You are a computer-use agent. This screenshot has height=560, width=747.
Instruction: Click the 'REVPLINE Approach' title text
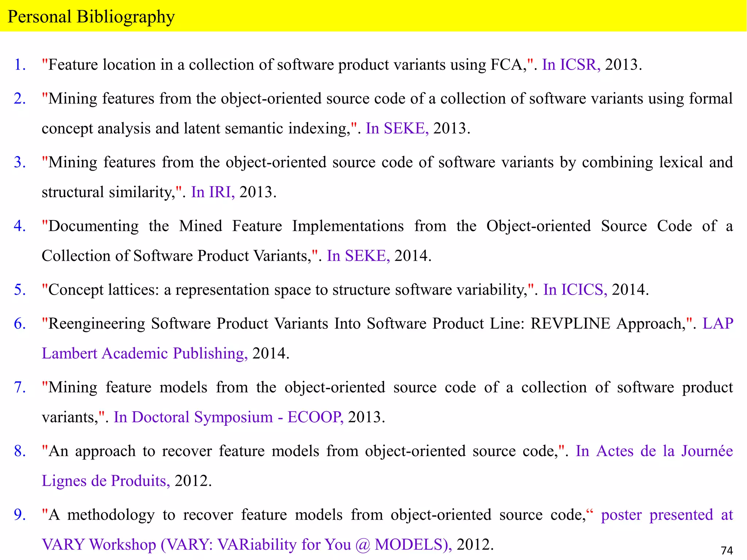click(368, 324)
